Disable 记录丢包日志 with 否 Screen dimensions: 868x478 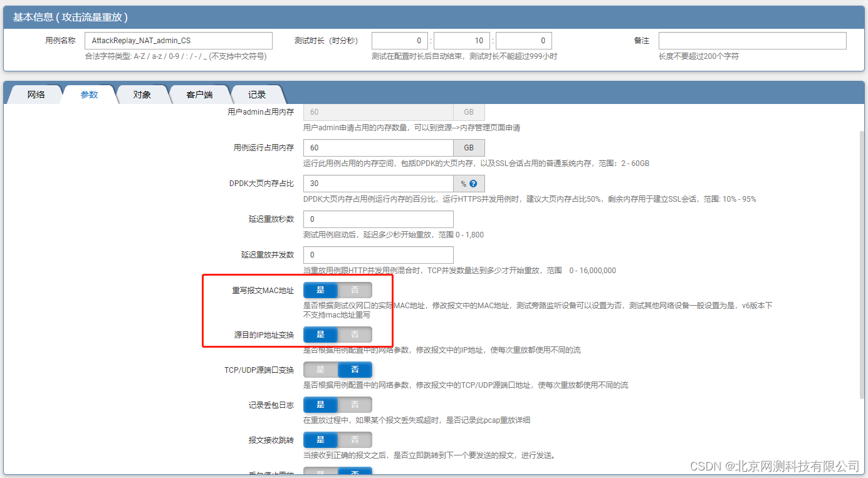pos(355,405)
